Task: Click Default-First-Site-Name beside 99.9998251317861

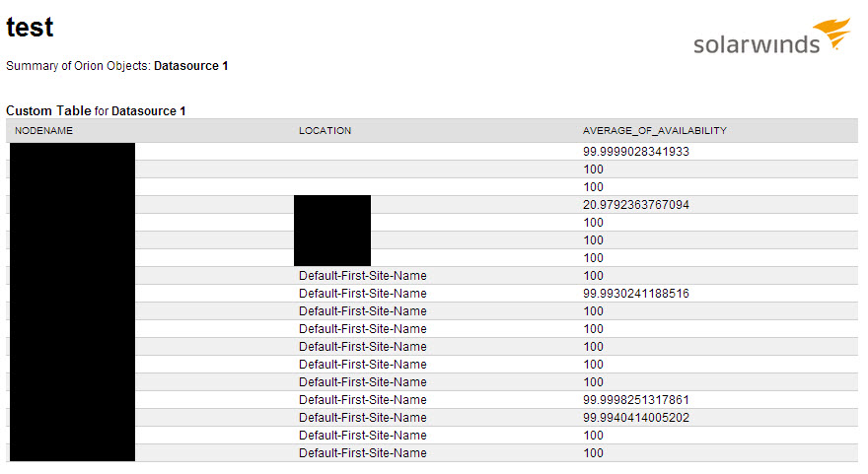Action: point(363,400)
